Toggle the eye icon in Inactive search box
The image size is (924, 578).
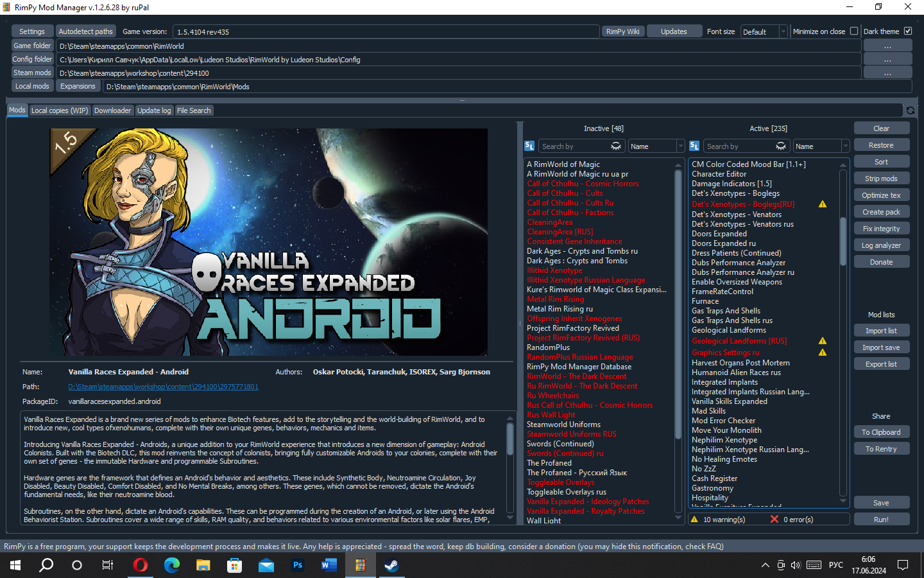coord(615,146)
